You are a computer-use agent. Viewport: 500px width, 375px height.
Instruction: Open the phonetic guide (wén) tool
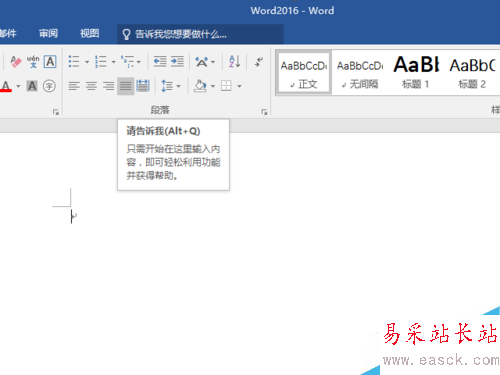coord(33,62)
